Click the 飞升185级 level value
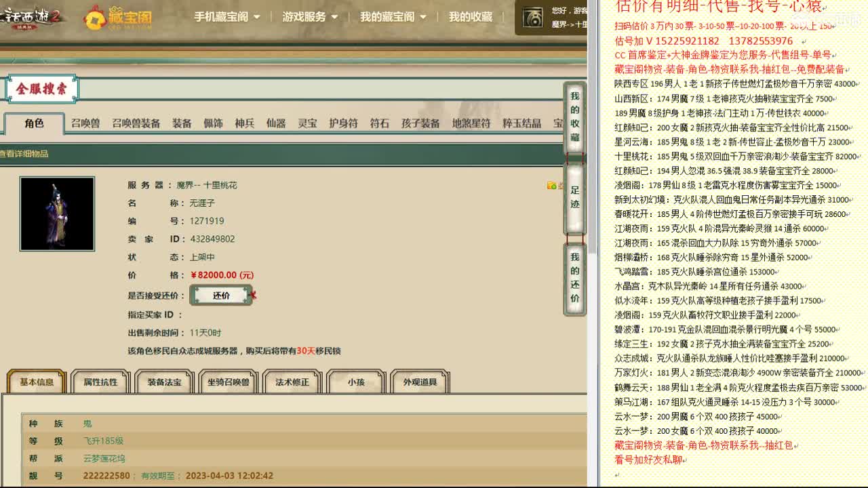The height and width of the screenshot is (488, 868). [103, 441]
